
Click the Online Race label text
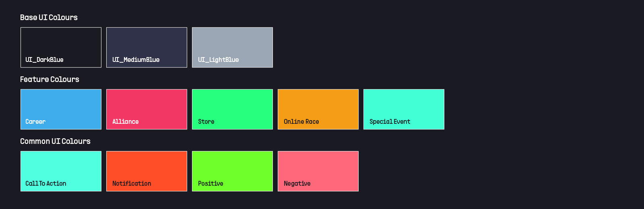pos(301,121)
